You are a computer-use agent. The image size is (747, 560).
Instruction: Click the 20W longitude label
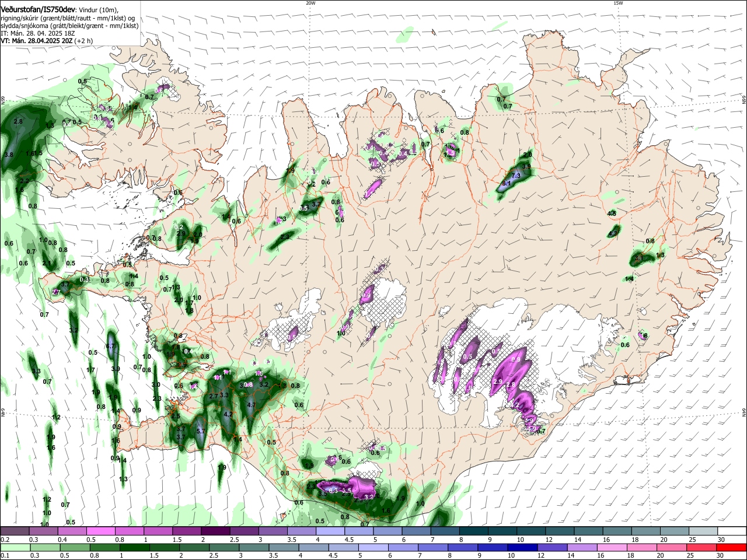(310, 3)
